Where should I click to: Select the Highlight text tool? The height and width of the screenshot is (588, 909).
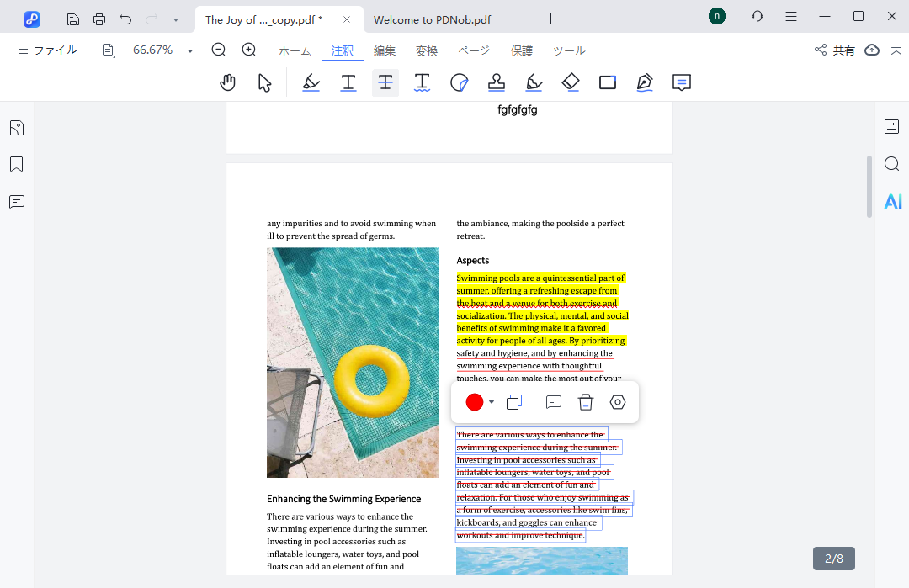pos(311,82)
